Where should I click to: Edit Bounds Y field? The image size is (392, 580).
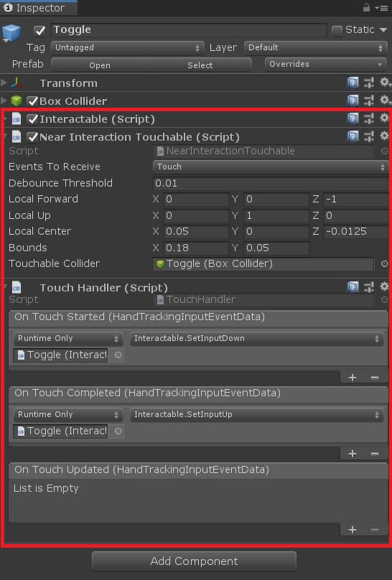(x=276, y=248)
